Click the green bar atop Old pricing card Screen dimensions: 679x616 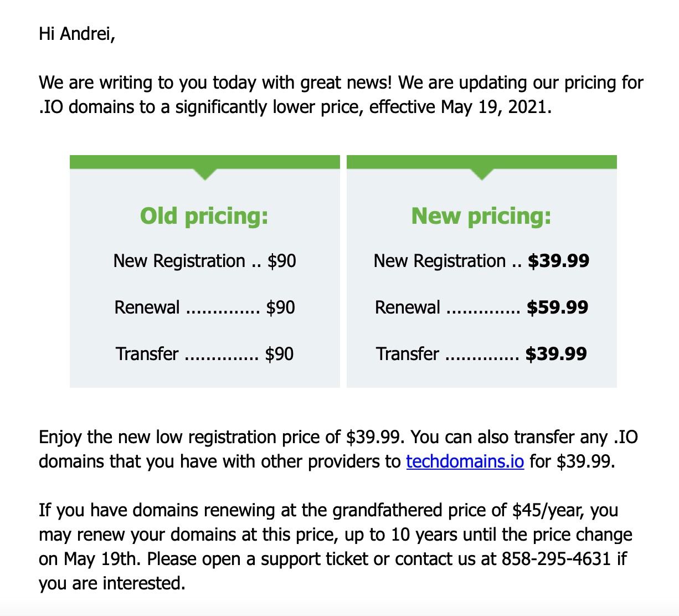pos(205,162)
